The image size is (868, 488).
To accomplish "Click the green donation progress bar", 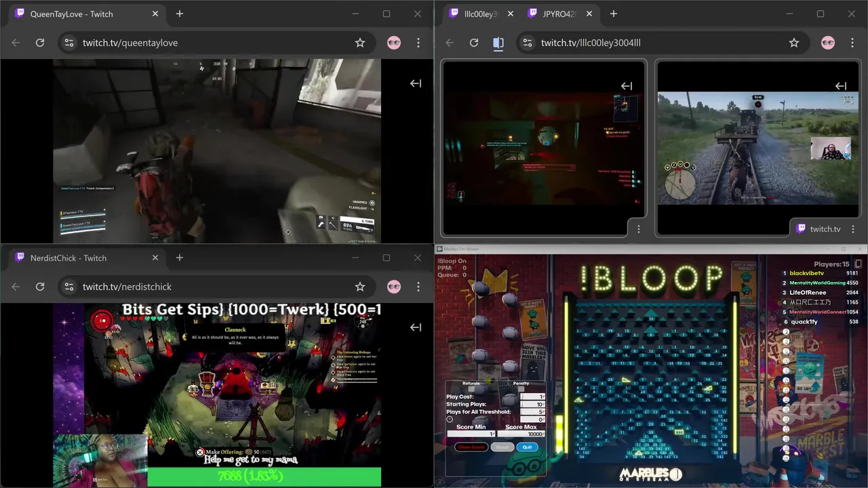I will coord(264,476).
